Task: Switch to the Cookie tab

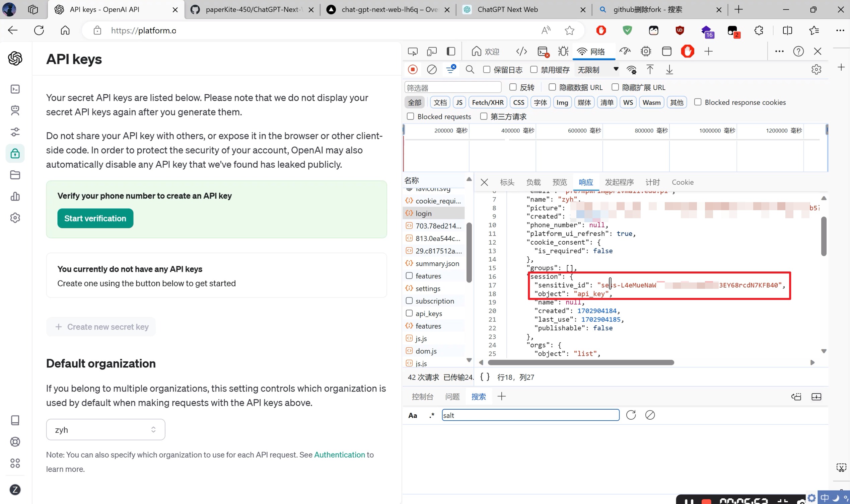Action: point(683,182)
